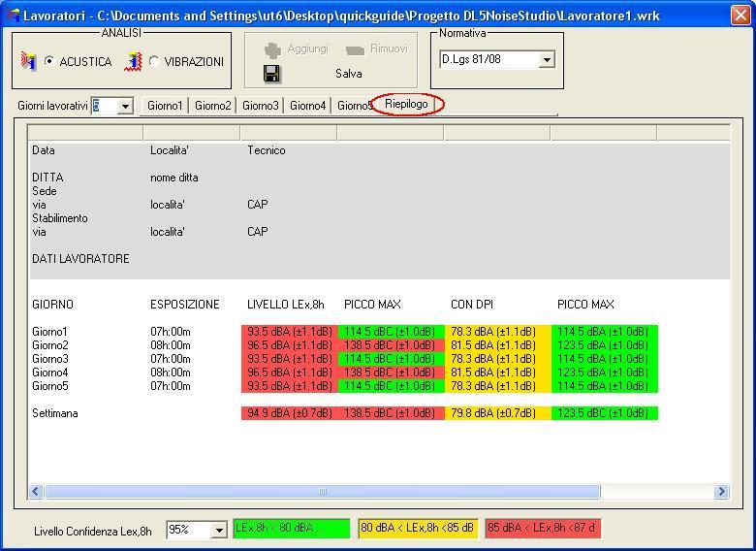This screenshot has height=551, width=756.
Task: Click Giorno2's 138.5 dBC peak cell
Action: pyautogui.click(x=391, y=345)
